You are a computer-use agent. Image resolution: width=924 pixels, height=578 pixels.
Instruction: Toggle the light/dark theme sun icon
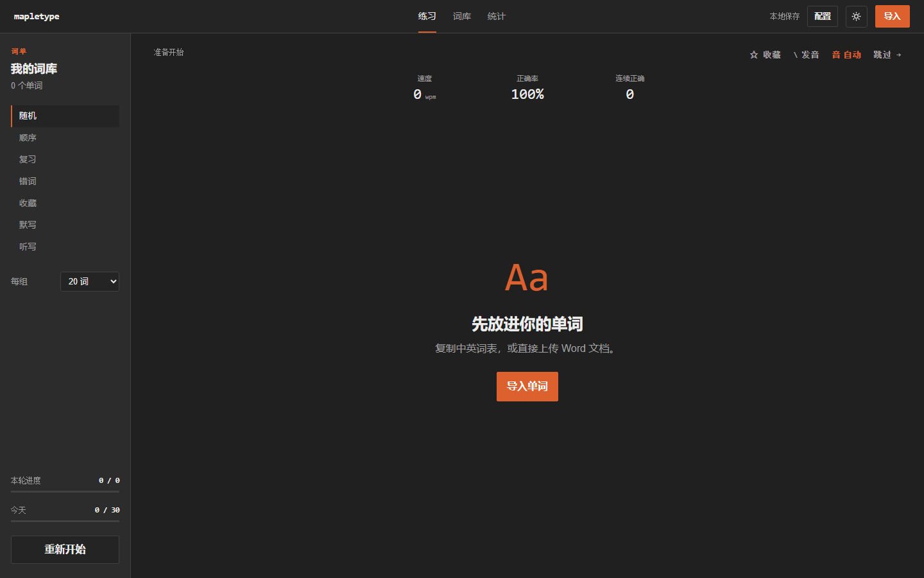856,17
